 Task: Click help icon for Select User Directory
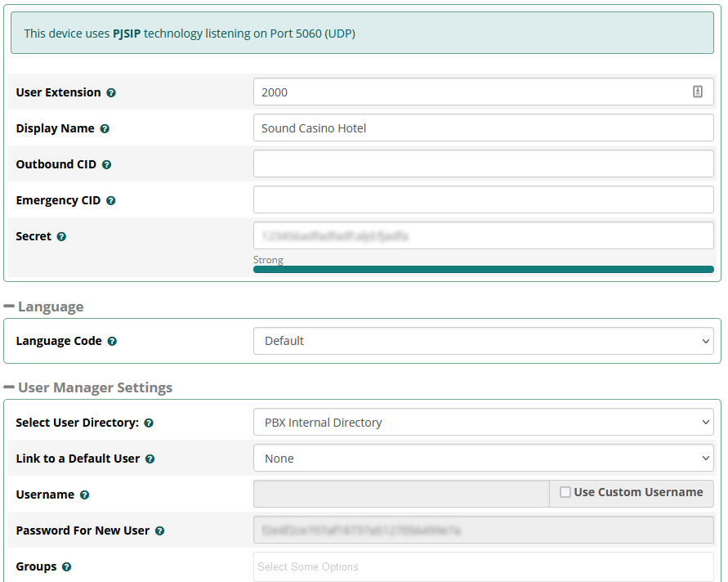tap(149, 423)
